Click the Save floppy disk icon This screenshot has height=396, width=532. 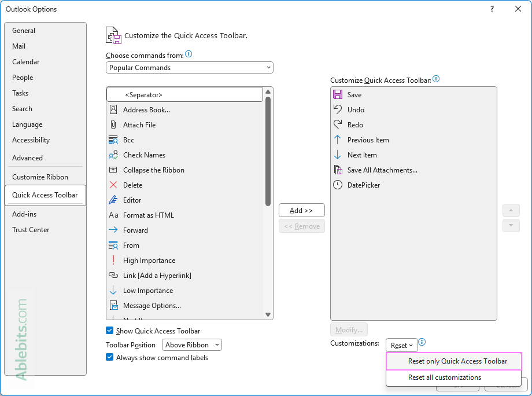pos(338,94)
